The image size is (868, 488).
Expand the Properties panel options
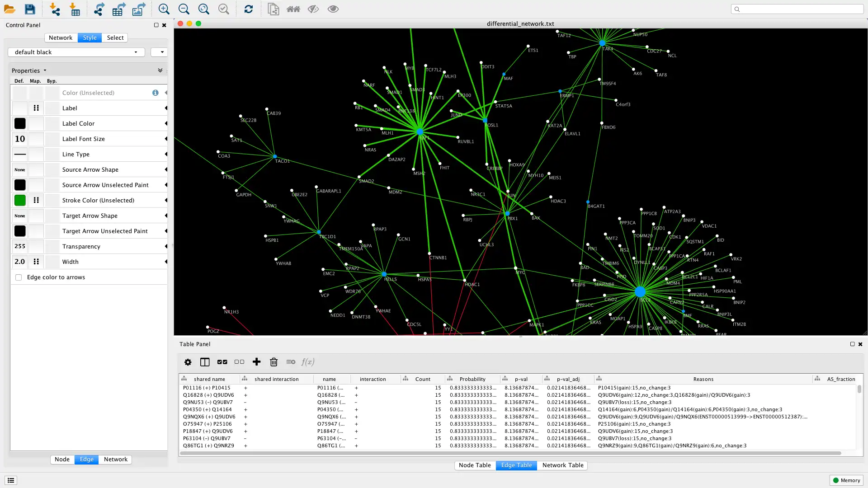pyautogui.click(x=160, y=70)
